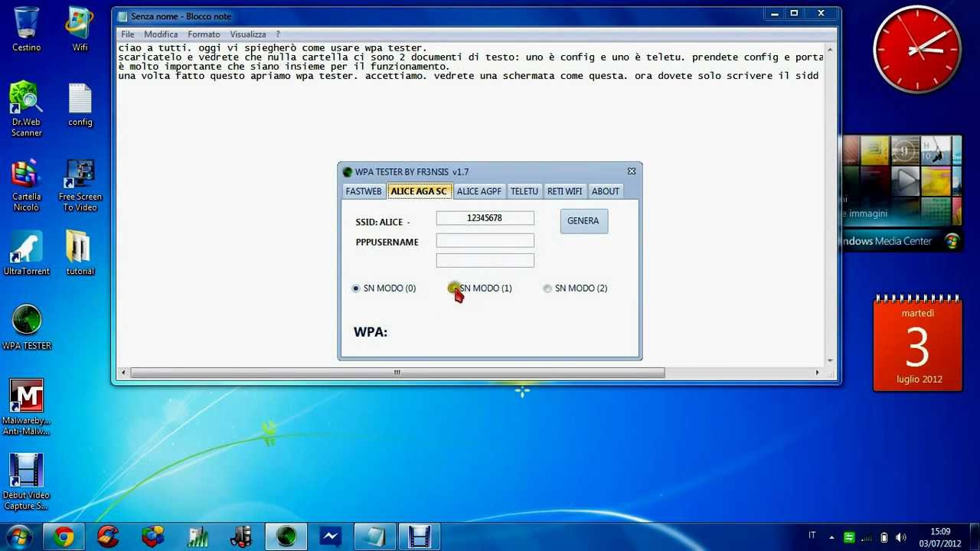This screenshot has width=980, height=551.
Task: Open the volume speaker tray icon
Action: point(900,537)
